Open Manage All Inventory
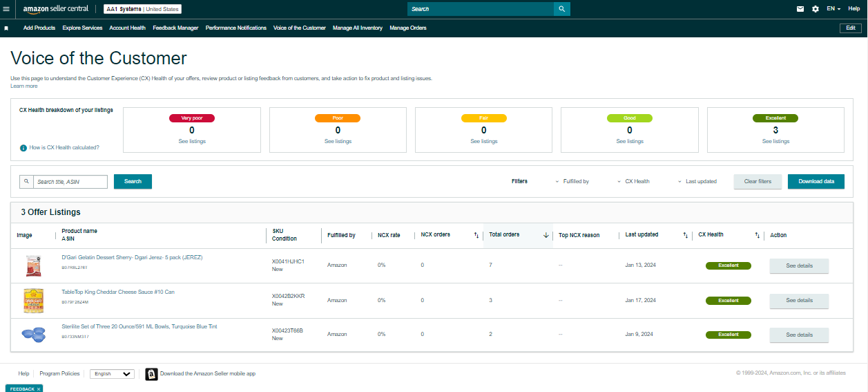Image resolution: width=868 pixels, height=392 pixels. click(358, 28)
